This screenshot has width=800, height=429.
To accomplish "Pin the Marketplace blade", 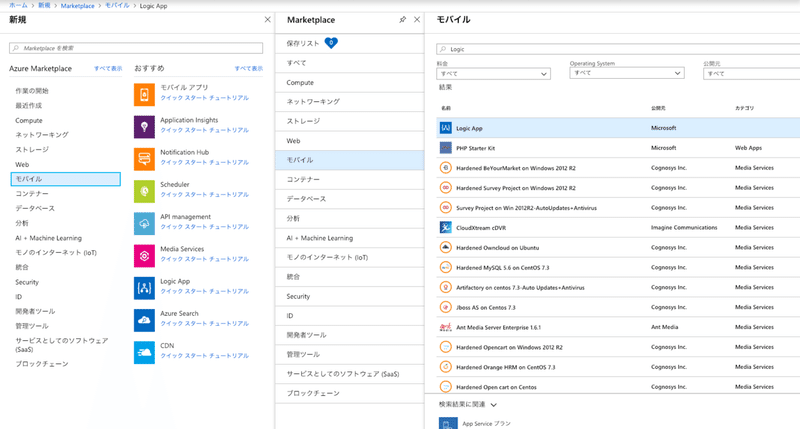I will (x=402, y=19).
